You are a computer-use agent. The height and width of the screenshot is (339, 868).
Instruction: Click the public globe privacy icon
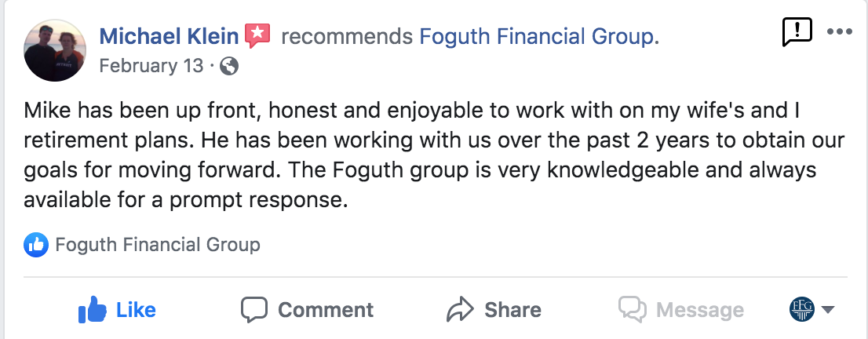click(x=229, y=67)
